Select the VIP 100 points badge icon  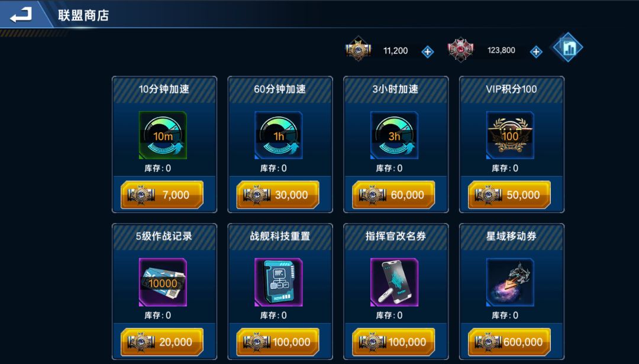pyautogui.click(x=510, y=135)
